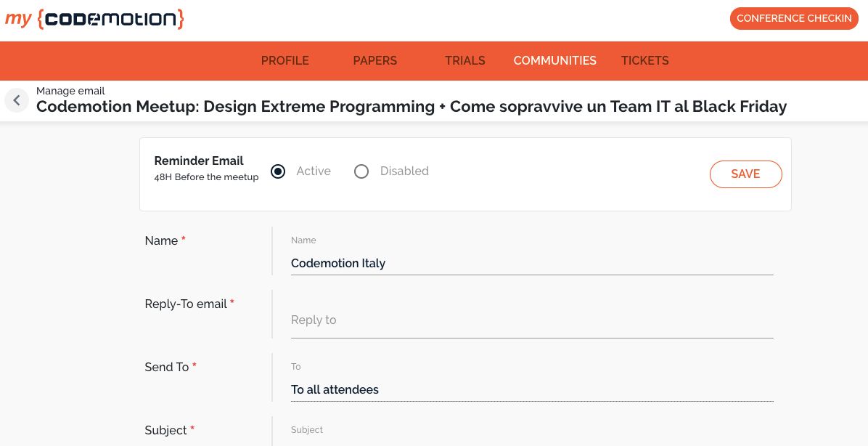868x446 pixels.
Task: Click the 48H Before the meetup text
Action: (206, 177)
